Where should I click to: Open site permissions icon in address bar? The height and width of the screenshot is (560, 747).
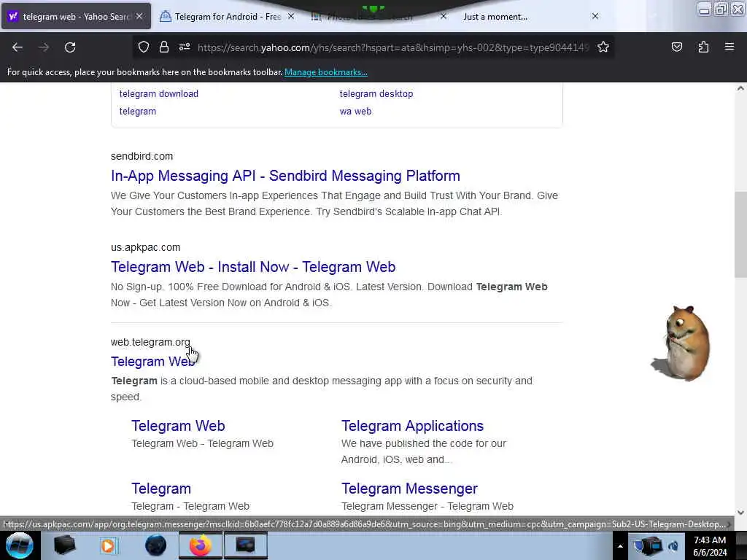185,47
